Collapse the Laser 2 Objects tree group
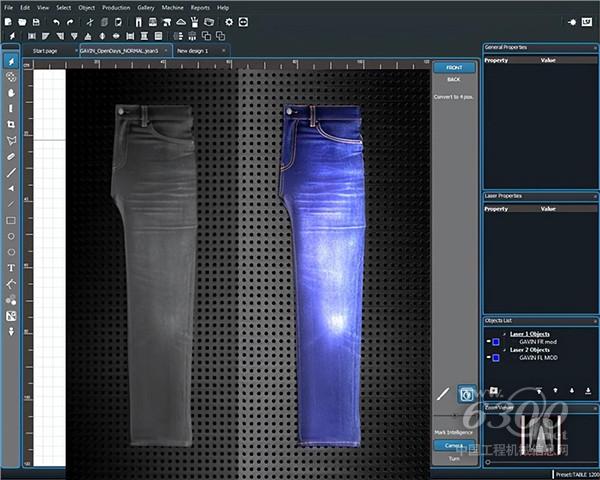The height and width of the screenshot is (480, 600). click(x=505, y=349)
